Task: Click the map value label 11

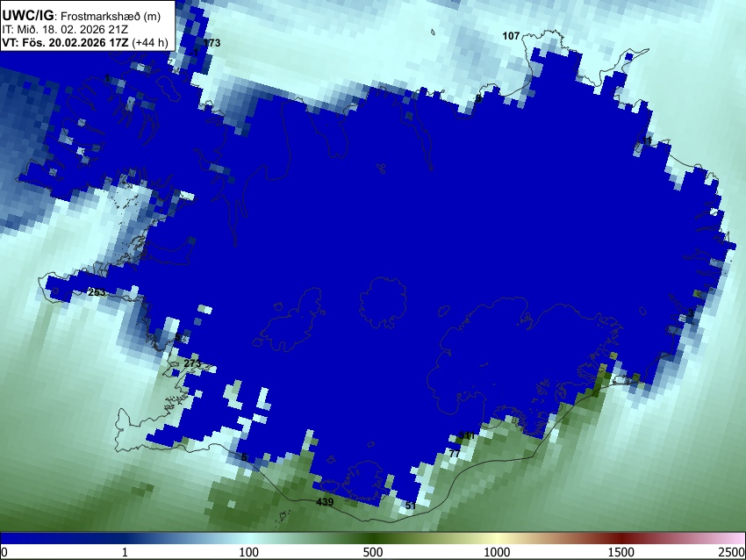Action: [648, 140]
